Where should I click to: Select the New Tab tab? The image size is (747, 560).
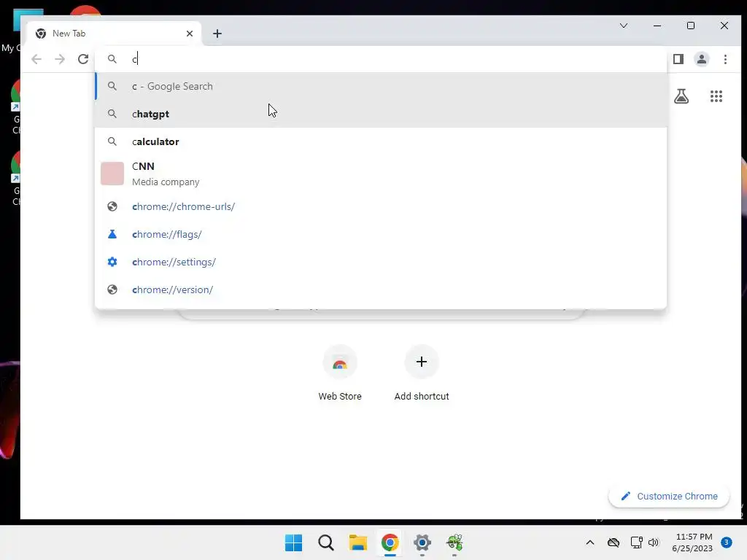[115, 34]
